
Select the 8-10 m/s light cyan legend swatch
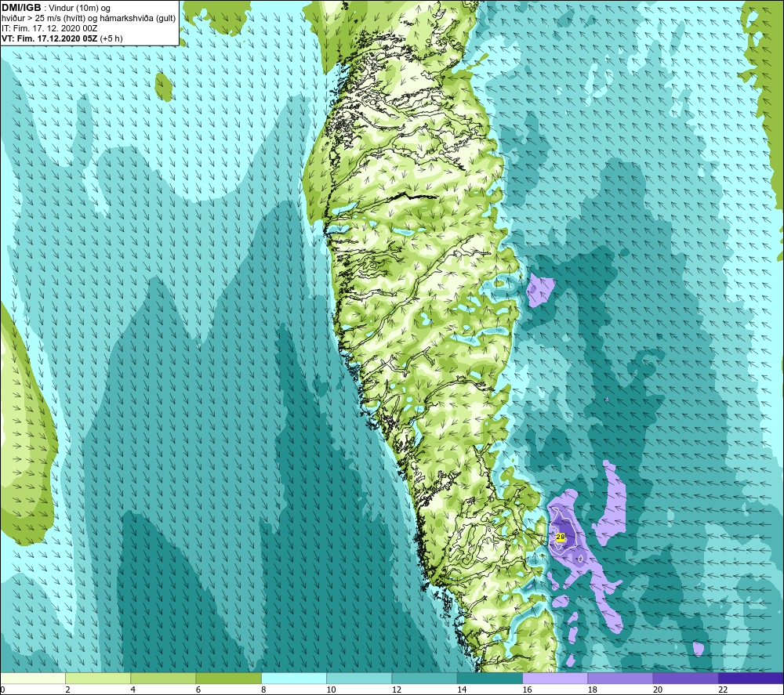[x=294, y=679]
